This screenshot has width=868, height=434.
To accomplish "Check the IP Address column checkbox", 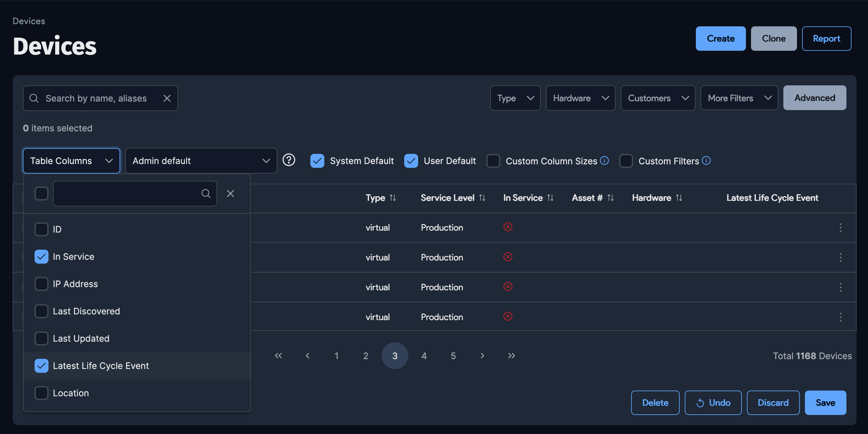I will (x=42, y=284).
